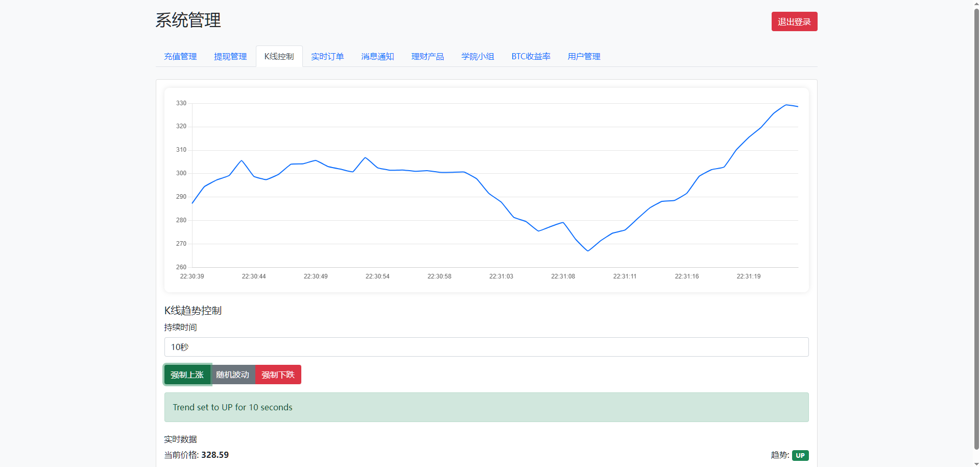Screen dimensions: 980x467
Task: Select the gray 随机波动 button
Action: (x=232, y=375)
